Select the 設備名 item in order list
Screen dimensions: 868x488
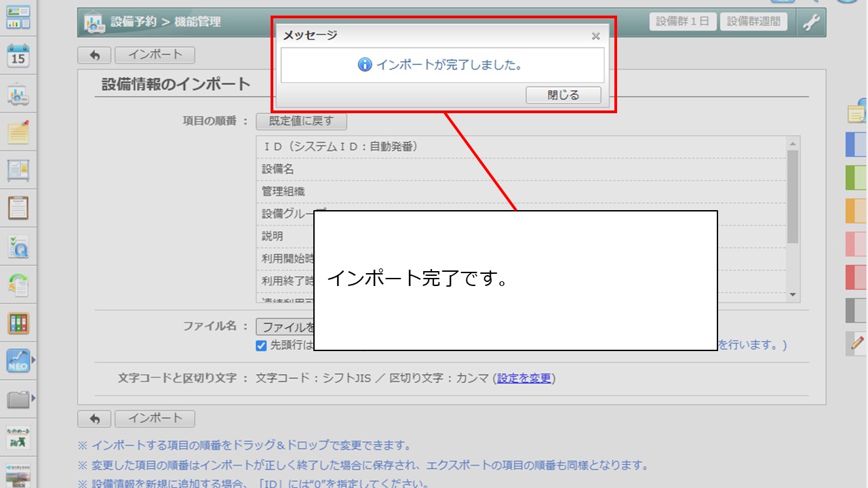(278, 169)
